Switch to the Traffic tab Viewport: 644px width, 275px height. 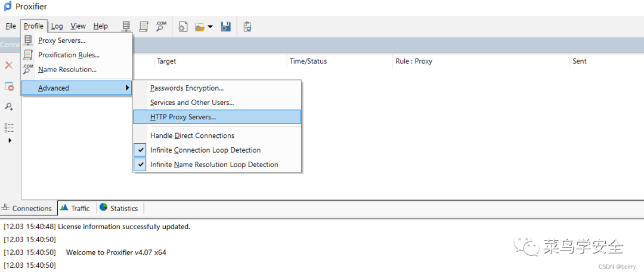coord(76,208)
